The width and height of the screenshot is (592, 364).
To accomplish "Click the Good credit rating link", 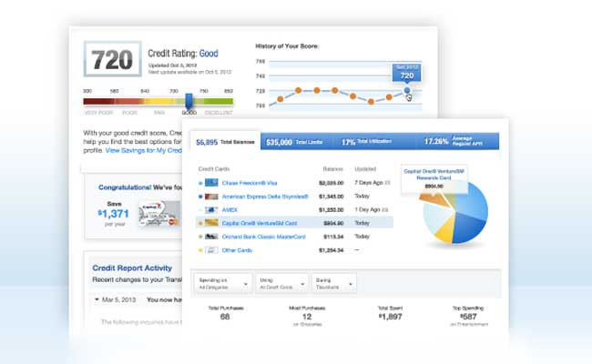I will (x=209, y=54).
